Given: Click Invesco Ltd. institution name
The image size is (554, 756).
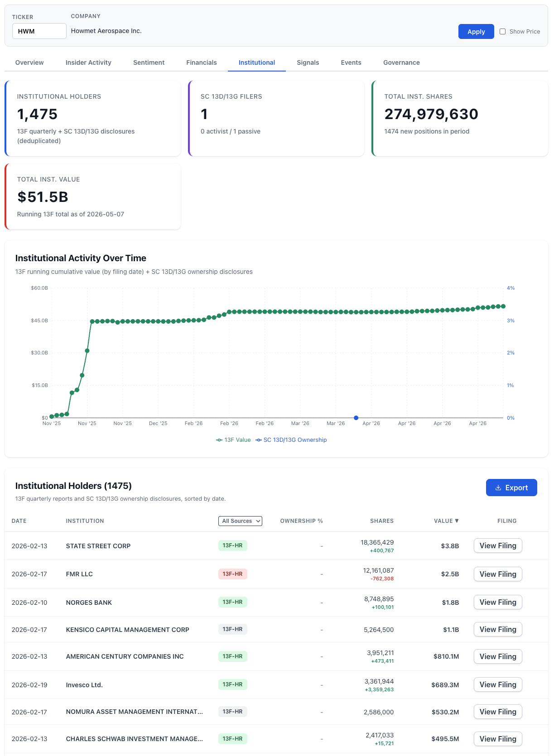Looking at the screenshot, I should (84, 685).
